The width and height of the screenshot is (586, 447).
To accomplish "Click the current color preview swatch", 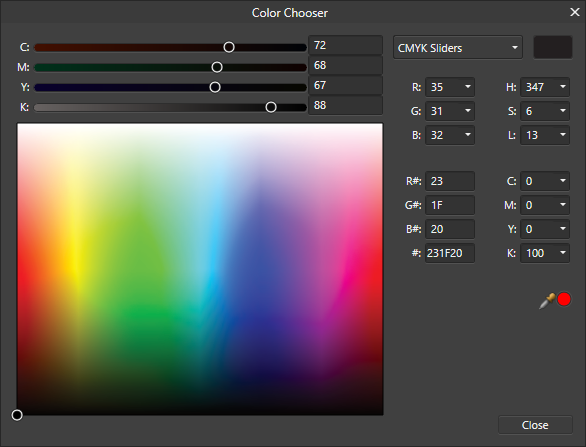I will [553, 47].
